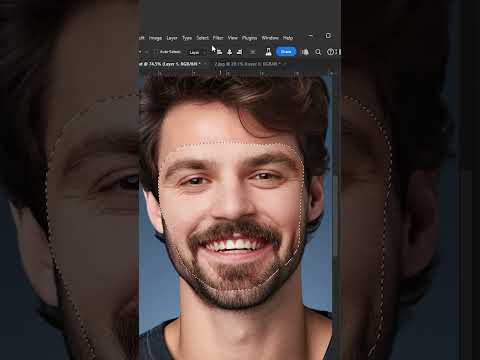Viewport: 480px width, 360px height.
Task: Open the Plugins menu
Action: (x=249, y=38)
